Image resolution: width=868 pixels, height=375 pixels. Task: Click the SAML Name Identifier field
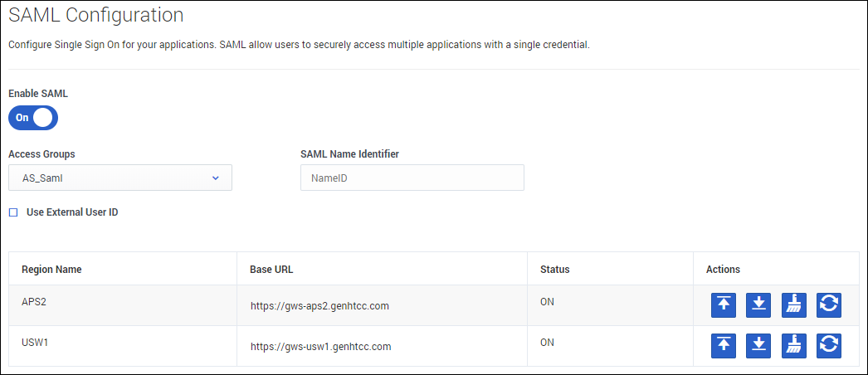[412, 178]
